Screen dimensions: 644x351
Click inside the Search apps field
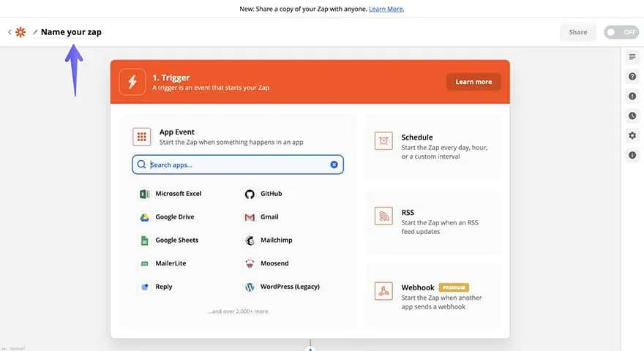(x=234, y=165)
